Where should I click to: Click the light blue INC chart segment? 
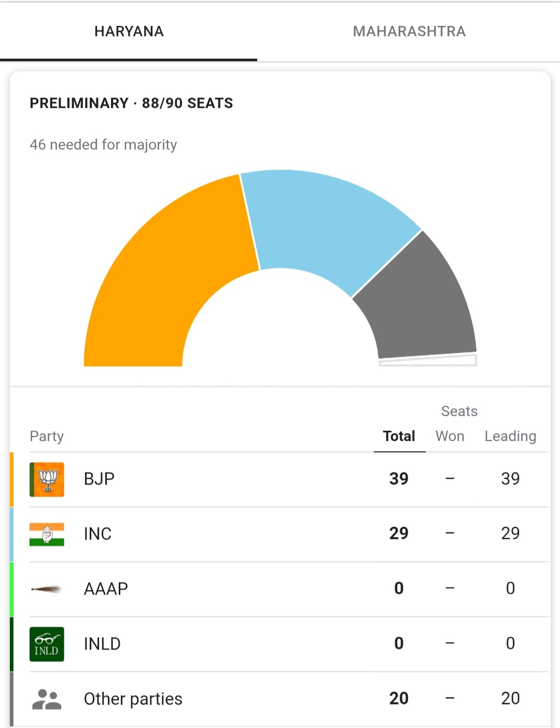click(321, 223)
